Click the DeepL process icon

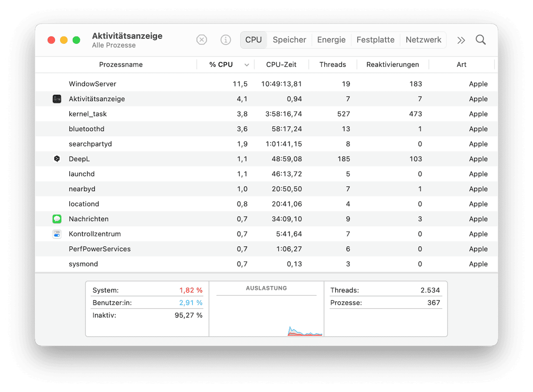click(x=57, y=159)
